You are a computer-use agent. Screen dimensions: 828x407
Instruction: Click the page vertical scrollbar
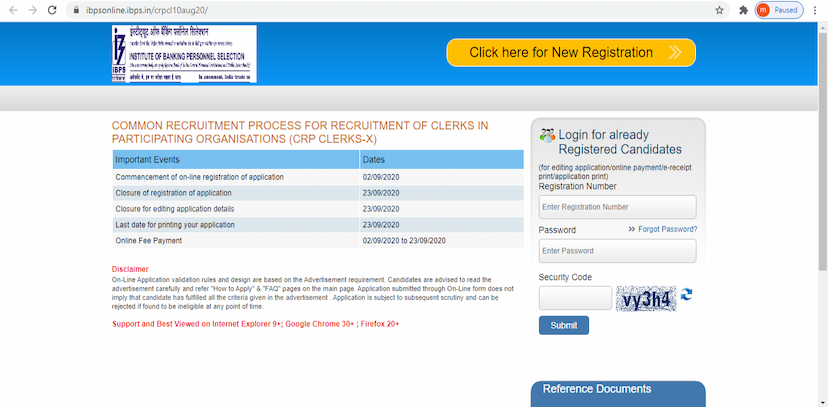[x=823, y=153]
